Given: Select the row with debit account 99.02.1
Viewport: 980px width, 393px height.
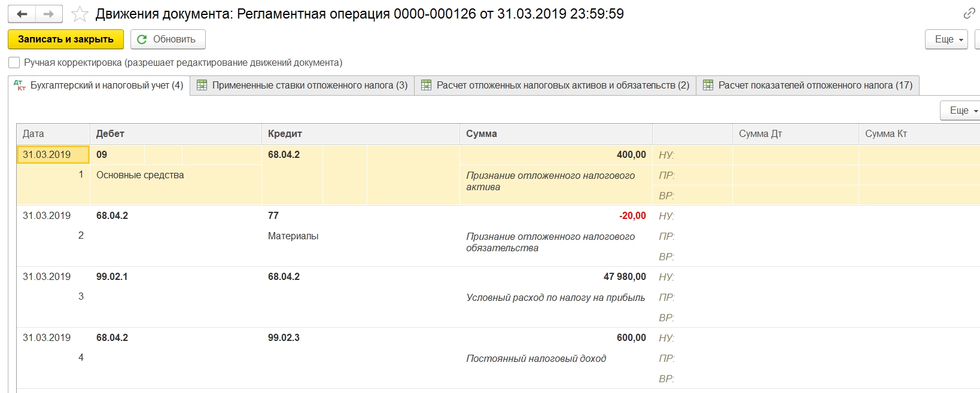Looking at the screenshot, I should (112, 277).
